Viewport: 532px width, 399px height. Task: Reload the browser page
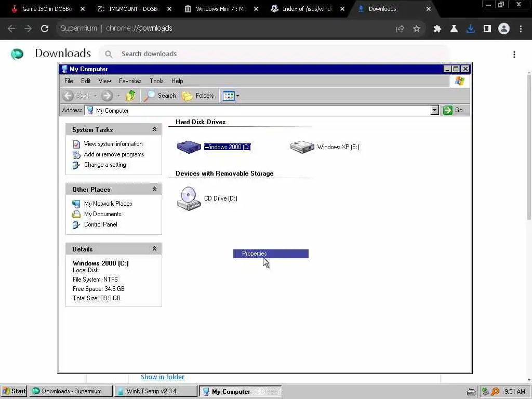pyautogui.click(x=45, y=29)
